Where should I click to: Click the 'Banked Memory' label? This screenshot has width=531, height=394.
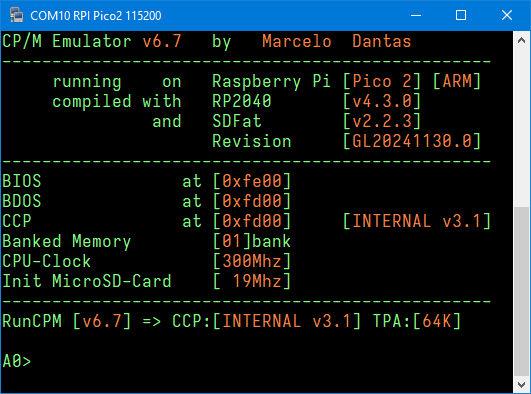[x=66, y=242]
